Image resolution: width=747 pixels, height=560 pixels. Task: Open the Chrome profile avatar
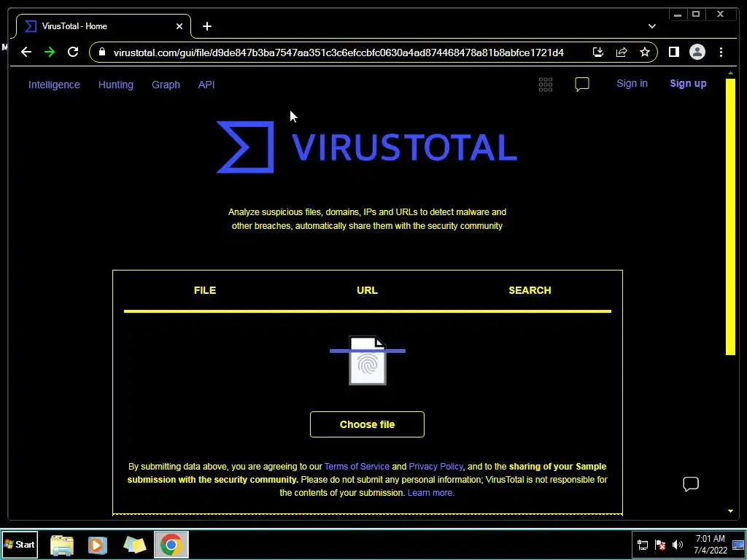click(x=697, y=52)
